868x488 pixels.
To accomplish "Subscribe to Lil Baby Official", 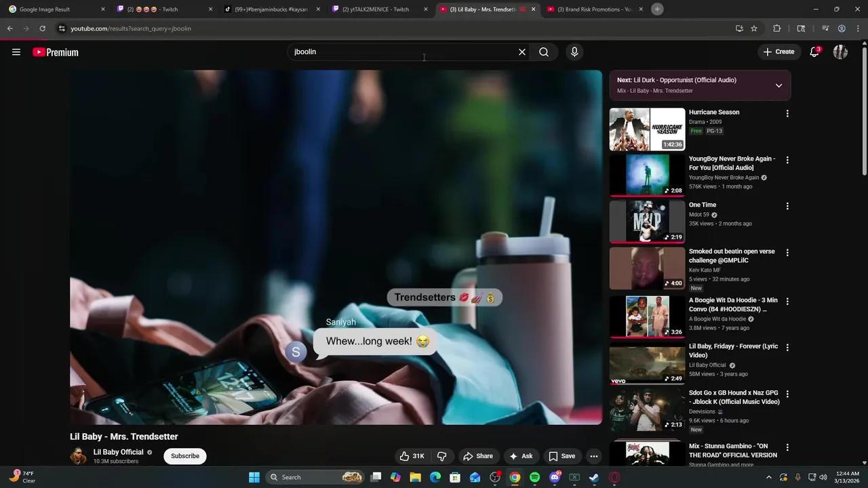I will (x=185, y=456).
